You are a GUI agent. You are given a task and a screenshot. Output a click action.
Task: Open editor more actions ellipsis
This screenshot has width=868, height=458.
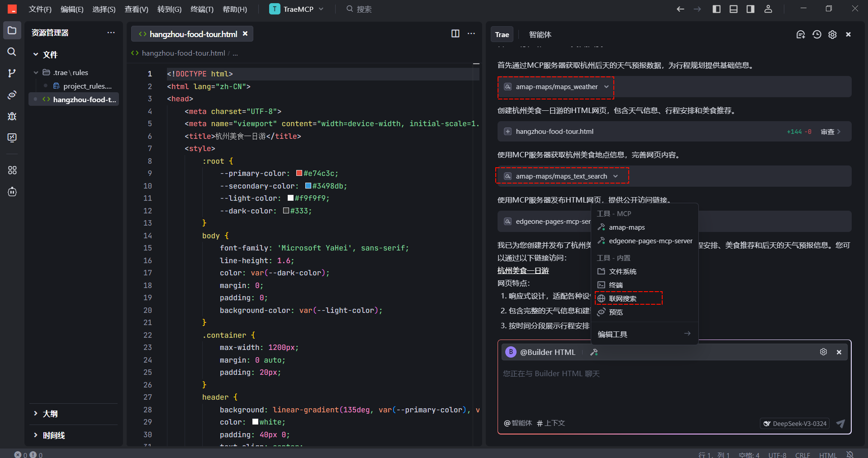471,33
